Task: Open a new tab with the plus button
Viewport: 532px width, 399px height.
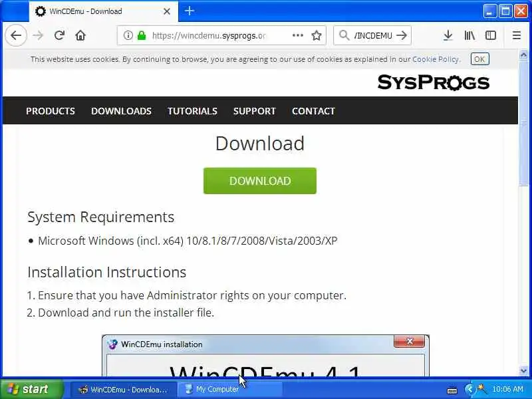Action: (190, 11)
